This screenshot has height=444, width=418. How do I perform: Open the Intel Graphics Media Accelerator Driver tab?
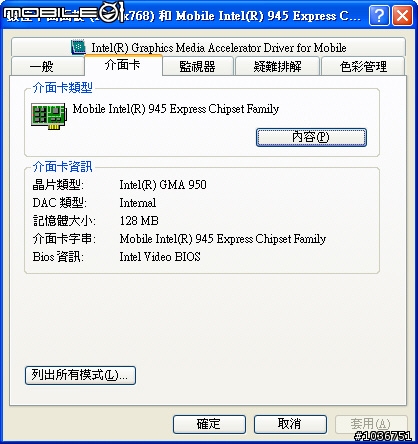208,47
